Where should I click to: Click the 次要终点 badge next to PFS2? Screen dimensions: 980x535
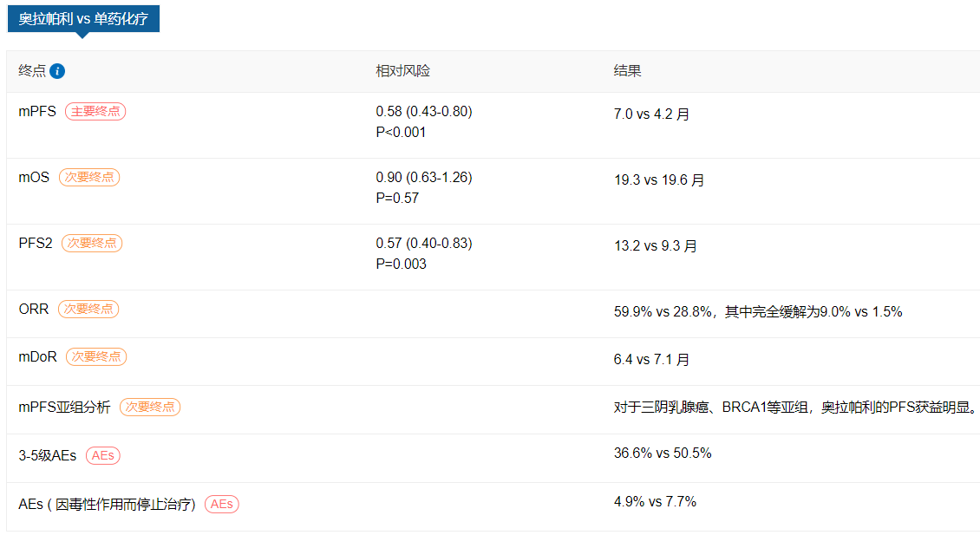(x=92, y=243)
